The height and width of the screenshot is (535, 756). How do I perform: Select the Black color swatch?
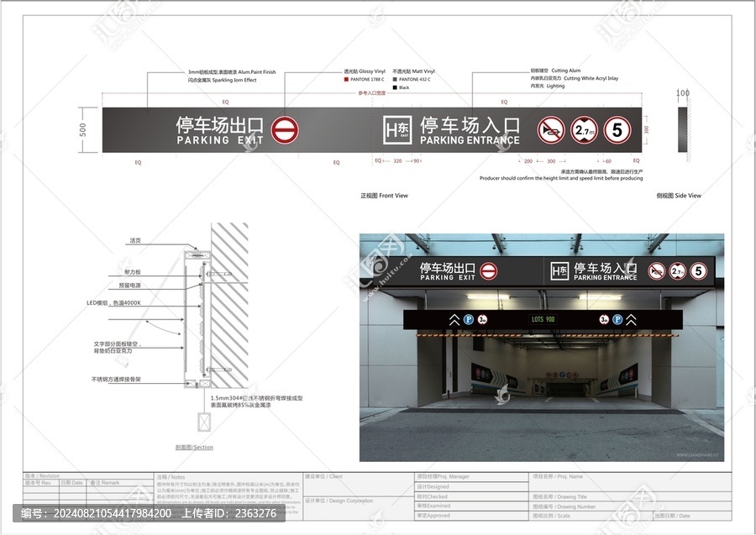(395, 87)
